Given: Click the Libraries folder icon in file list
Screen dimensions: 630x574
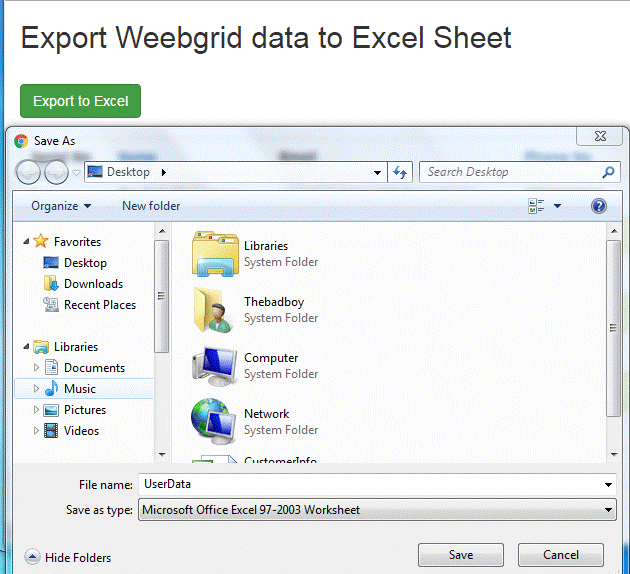Looking at the screenshot, I should coord(215,254).
